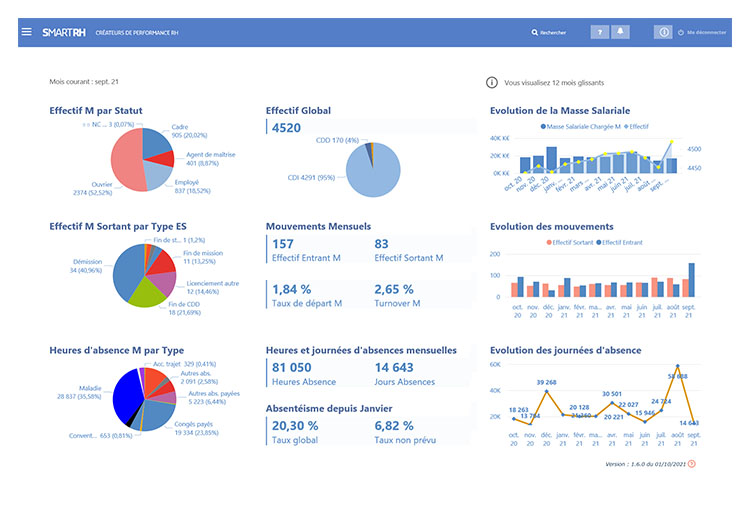Click the SMARTRH logo
The height and width of the screenshot is (510, 750).
point(64,32)
